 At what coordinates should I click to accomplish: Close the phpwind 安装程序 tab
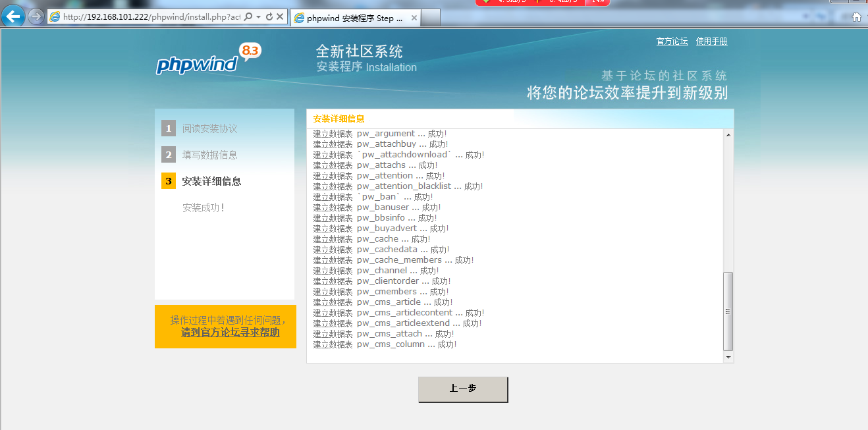point(414,18)
